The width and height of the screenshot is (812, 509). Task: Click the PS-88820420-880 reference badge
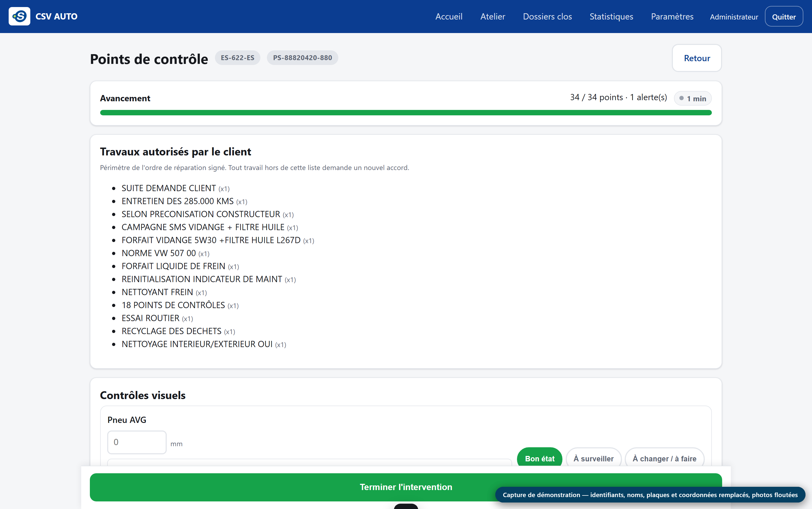point(302,58)
